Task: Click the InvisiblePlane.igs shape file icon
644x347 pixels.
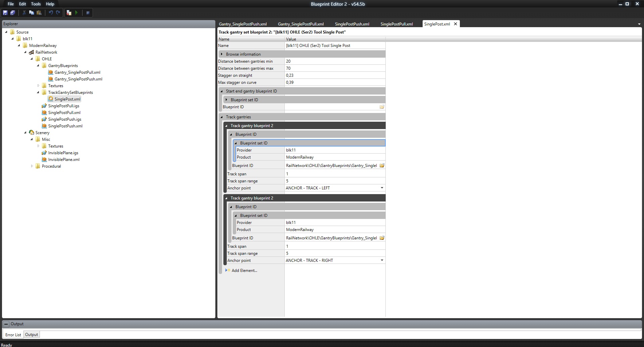Action: 44,153
